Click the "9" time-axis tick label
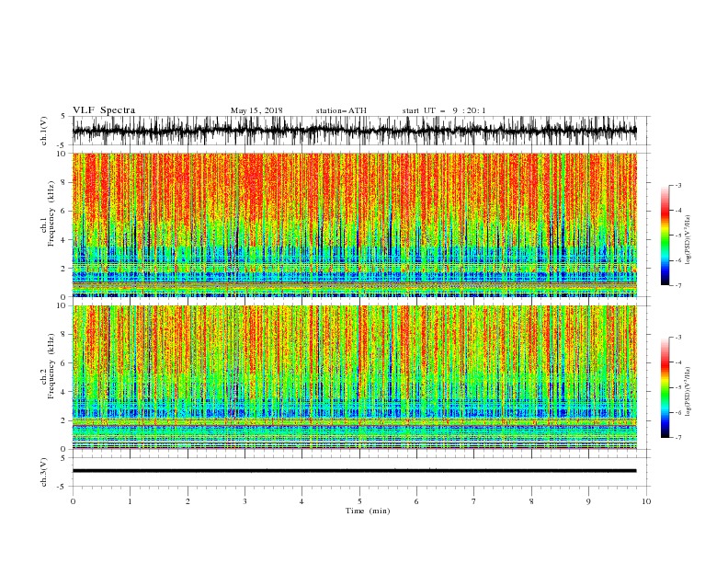 (588, 501)
